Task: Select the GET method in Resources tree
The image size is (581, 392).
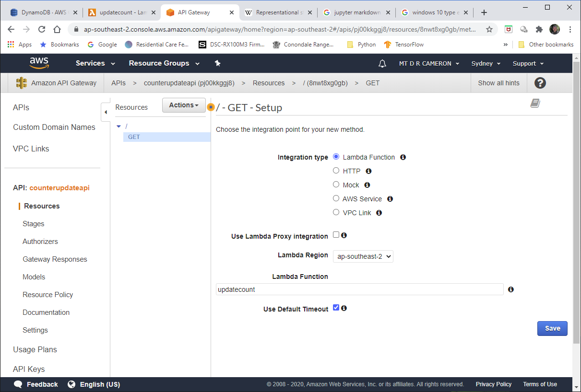Action: coord(166,137)
